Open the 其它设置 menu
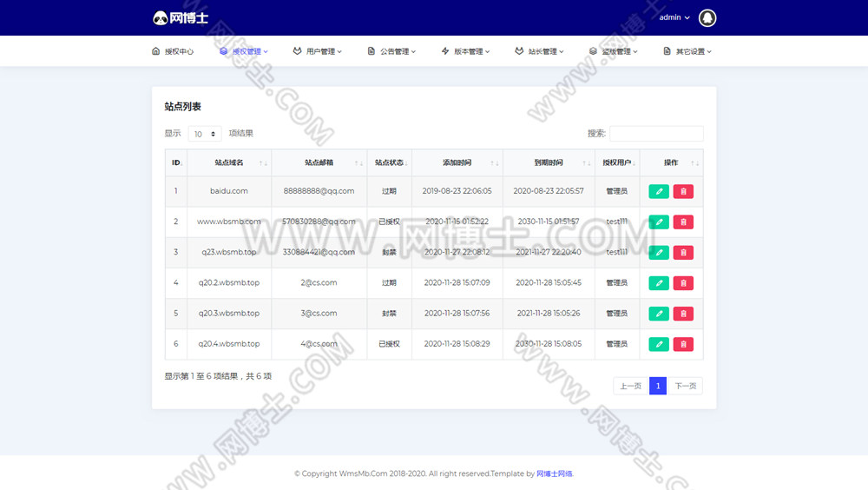868x490 pixels. [x=687, y=51]
